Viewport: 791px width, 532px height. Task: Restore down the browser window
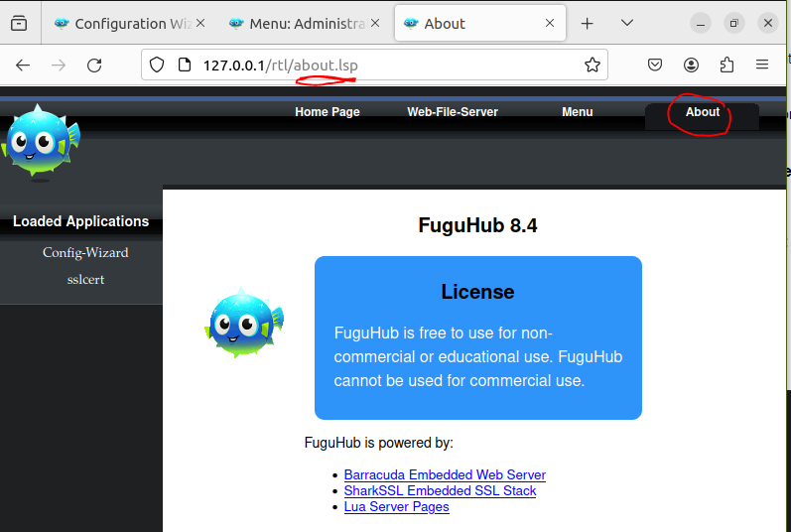(734, 23)
